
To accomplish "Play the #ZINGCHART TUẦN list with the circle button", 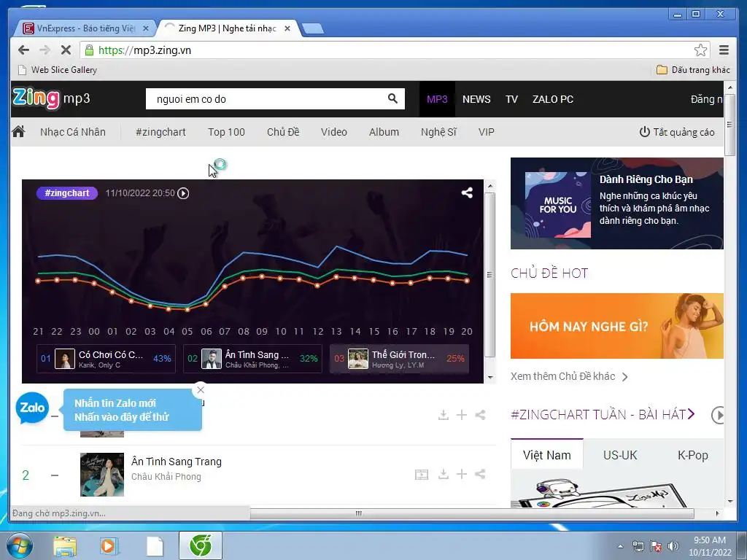I will pos(718,415).
